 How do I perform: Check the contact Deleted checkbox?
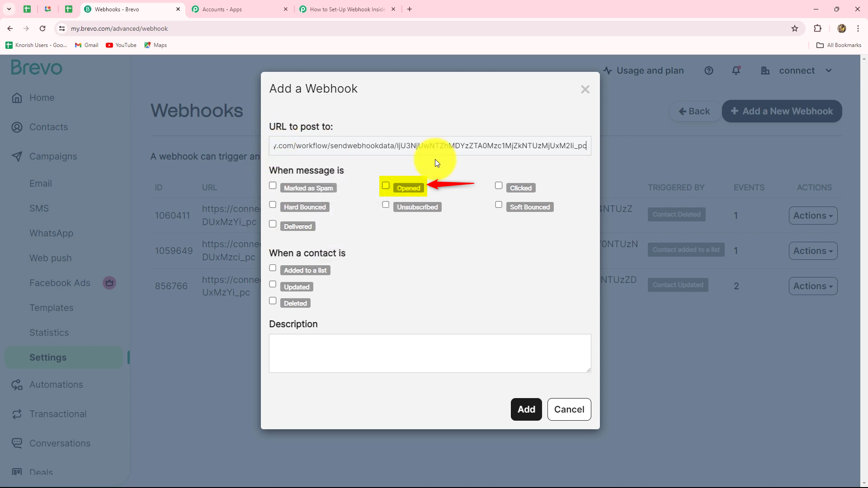click(x=273, y=301)
